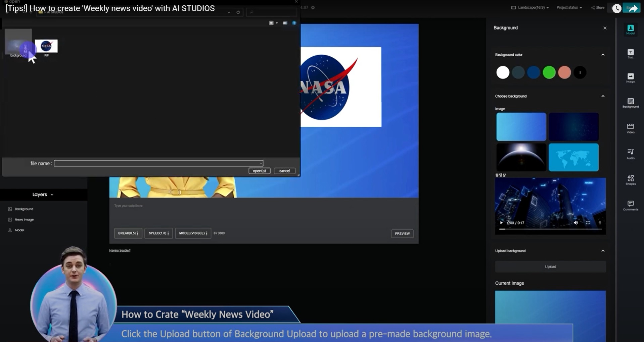Mute the background video preview
Image resolution: width=644 pixels, height=342 pixels.
tap(576, 223)
